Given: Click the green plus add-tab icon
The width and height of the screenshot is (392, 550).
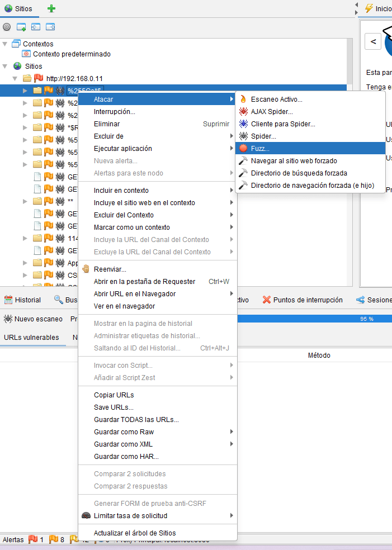Looking at the screenshot, I should pos(51,8).
